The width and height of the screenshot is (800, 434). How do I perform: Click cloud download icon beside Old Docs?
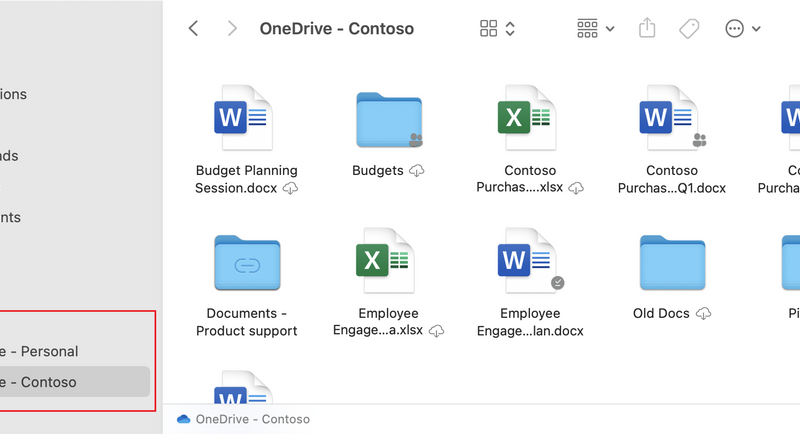[703, 314]
